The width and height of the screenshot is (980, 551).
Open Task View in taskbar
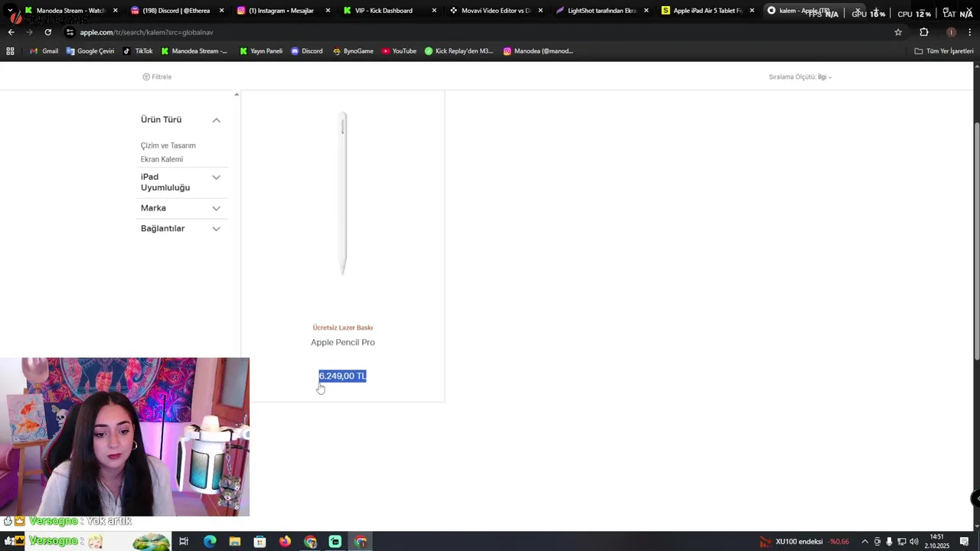184,542
